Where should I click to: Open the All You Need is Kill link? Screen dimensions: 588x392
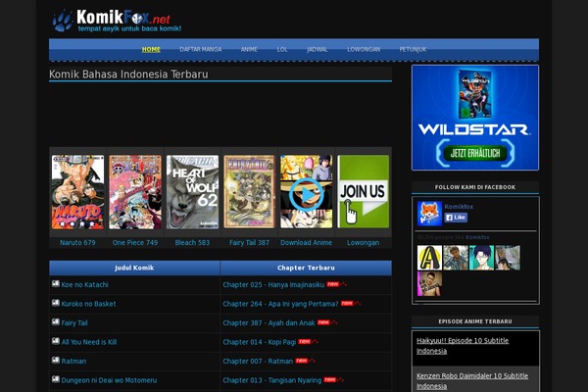[89, 342]
